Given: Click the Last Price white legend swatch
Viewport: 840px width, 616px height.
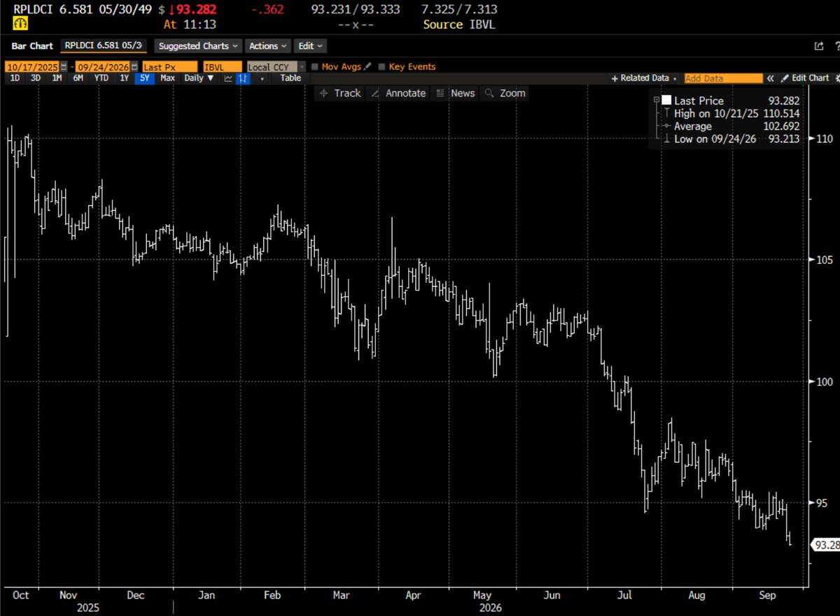Looking at the screenshot, I should 666,101.
